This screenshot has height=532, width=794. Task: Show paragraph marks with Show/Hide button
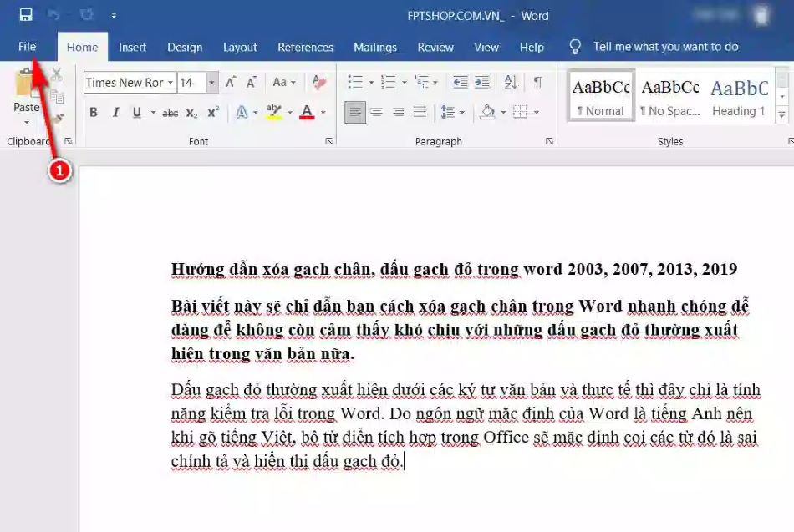[537, 82]
